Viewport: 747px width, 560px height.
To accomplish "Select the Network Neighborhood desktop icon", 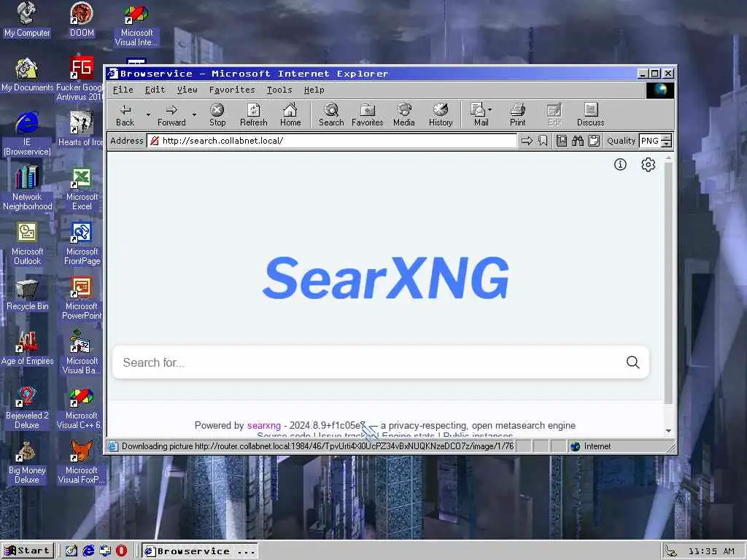I will click(x=27, y=189).
